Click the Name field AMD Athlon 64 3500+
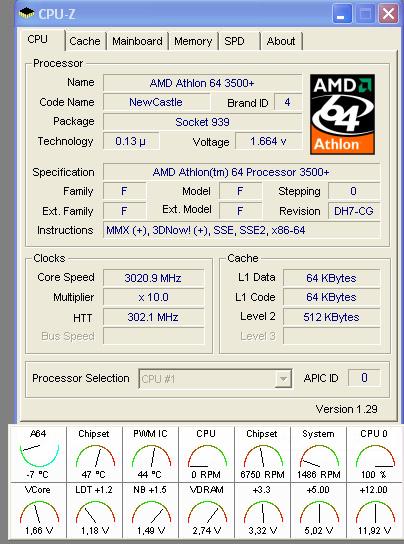The image size is (404, 544). [x=202, y=83]
